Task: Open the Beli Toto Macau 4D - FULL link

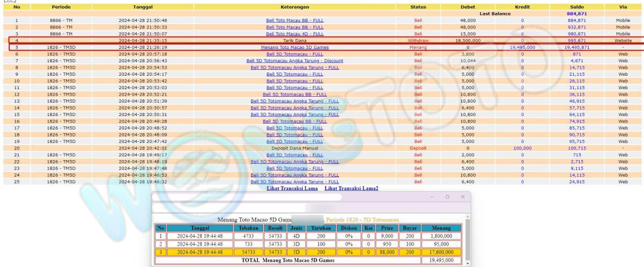Action: coord(295,34)
